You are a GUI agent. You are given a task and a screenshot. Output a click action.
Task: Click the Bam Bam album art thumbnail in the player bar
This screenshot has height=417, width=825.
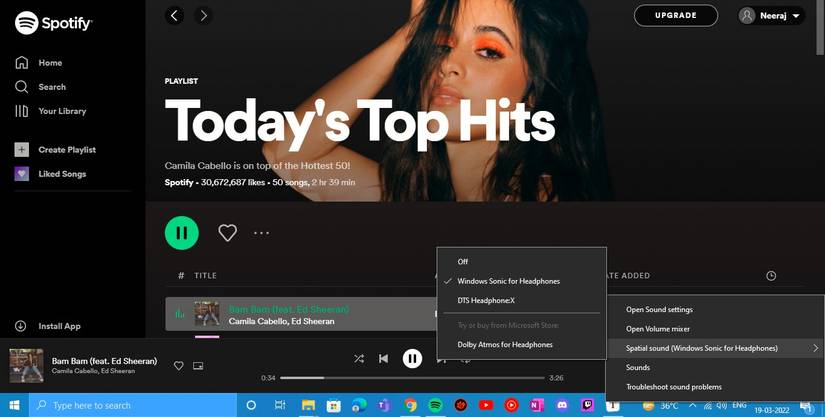[x=27, y=365]
